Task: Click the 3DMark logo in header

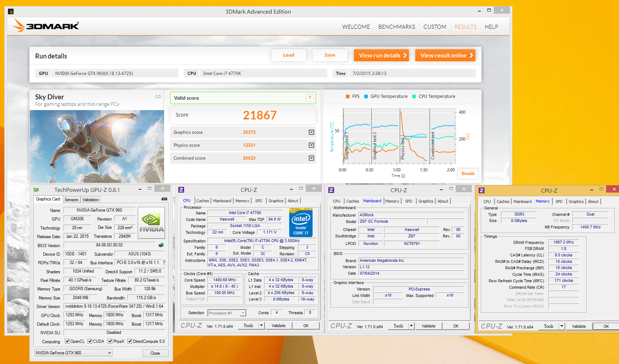Action: coord(46,25)
